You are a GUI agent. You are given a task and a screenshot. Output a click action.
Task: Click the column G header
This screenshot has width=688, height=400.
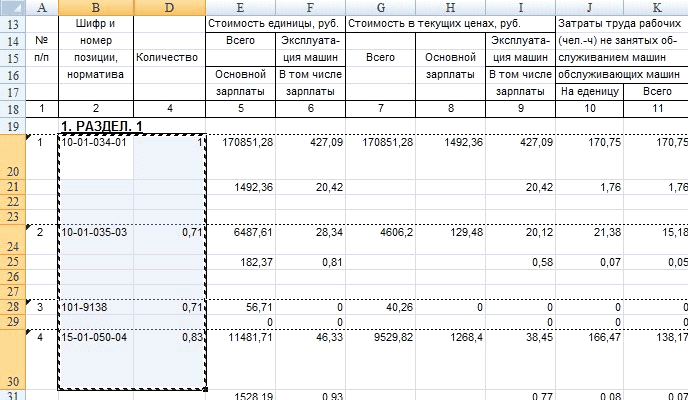click(380, 7)
